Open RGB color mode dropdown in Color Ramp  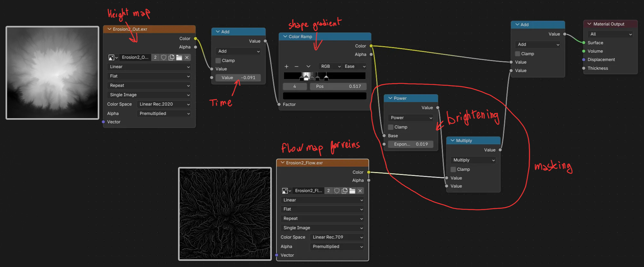330,67
